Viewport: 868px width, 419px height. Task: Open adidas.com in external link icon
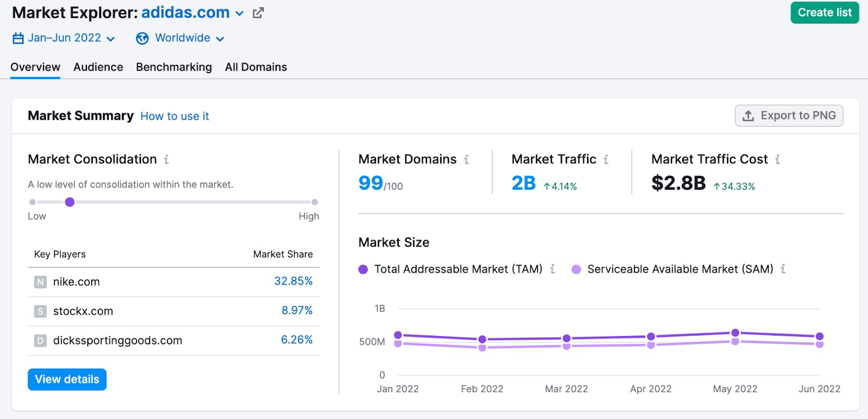pyautogui.click(x=258, y=13)
